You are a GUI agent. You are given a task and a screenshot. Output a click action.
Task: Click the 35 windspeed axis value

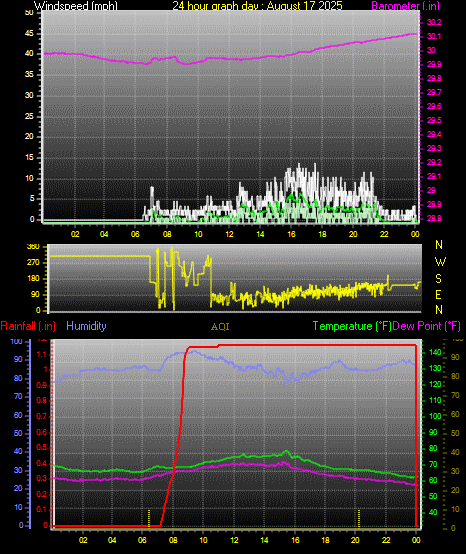pyautogui.click(x=29, y=75)
